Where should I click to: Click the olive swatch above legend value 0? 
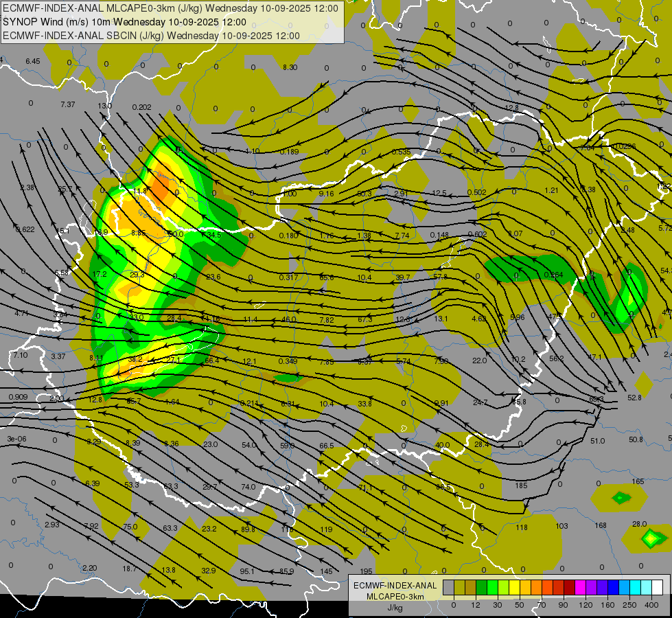[x=459, y=587]
